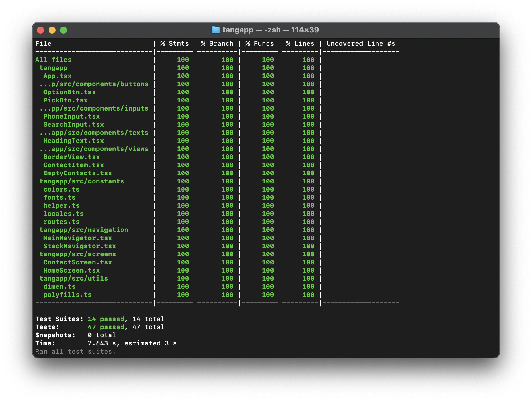The image size is (532, 401).
Task: Click '...pp/src/components/inputs' directory row
Action: (94, 108)
